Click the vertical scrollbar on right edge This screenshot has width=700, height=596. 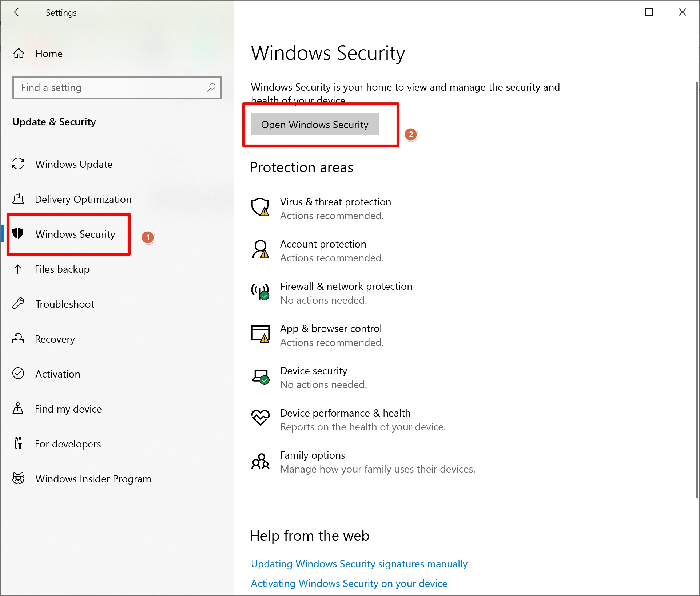(697, 289)
